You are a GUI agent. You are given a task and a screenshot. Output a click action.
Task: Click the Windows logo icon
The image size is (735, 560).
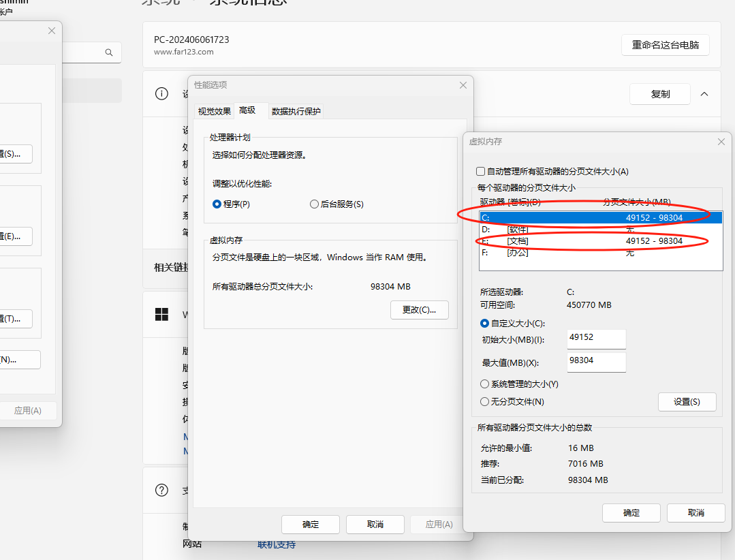coord(161,315)
